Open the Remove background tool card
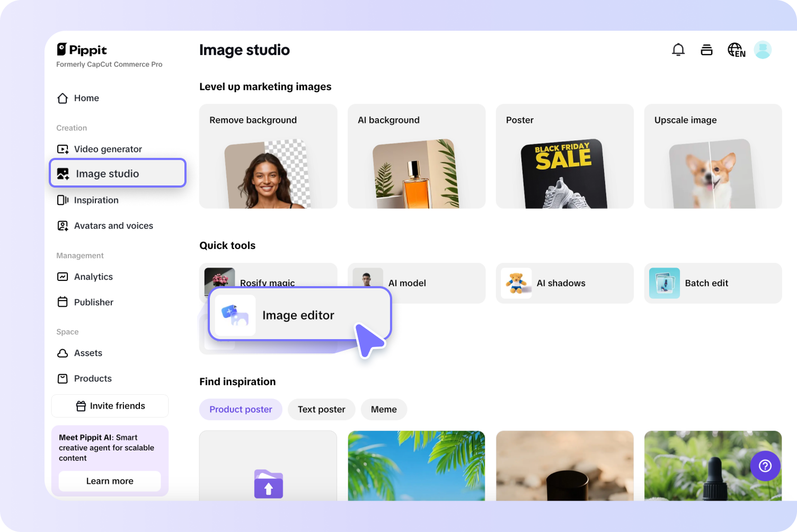 (268, 156)
